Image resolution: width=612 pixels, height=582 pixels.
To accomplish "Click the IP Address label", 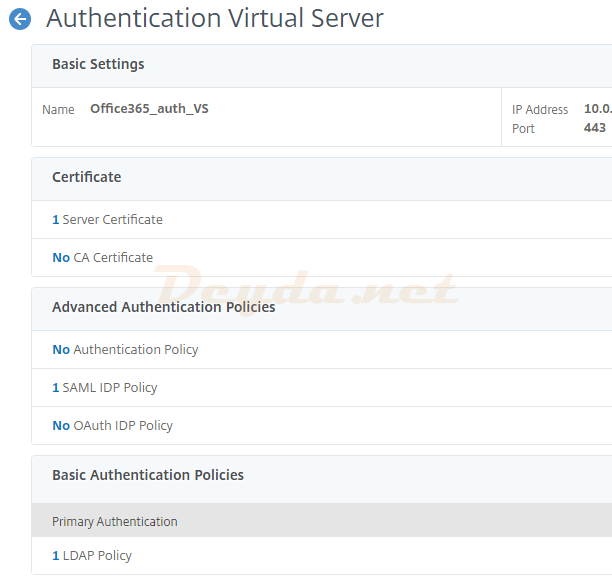I will point(540,110).
